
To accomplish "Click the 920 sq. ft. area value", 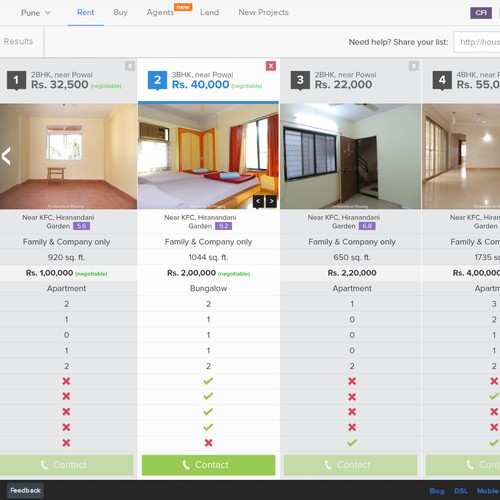I will 66,257.
